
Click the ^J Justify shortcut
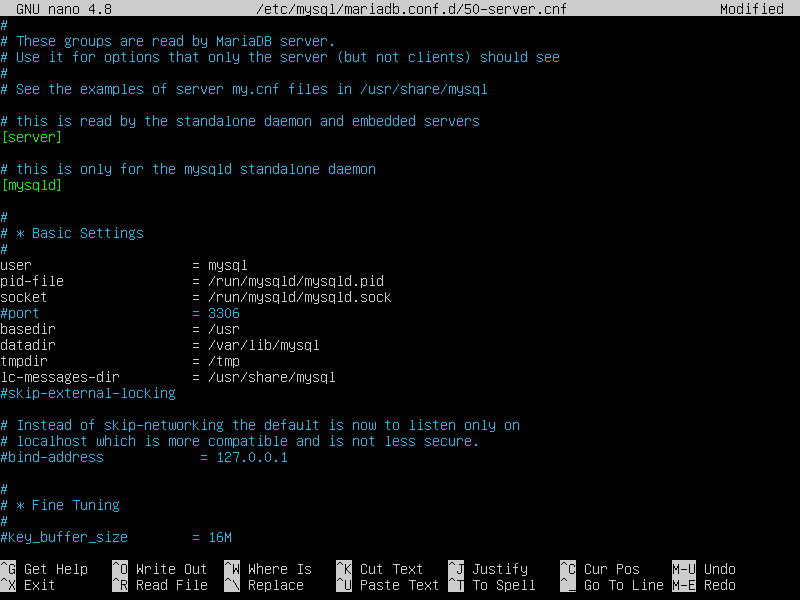(x=488, y=569)
